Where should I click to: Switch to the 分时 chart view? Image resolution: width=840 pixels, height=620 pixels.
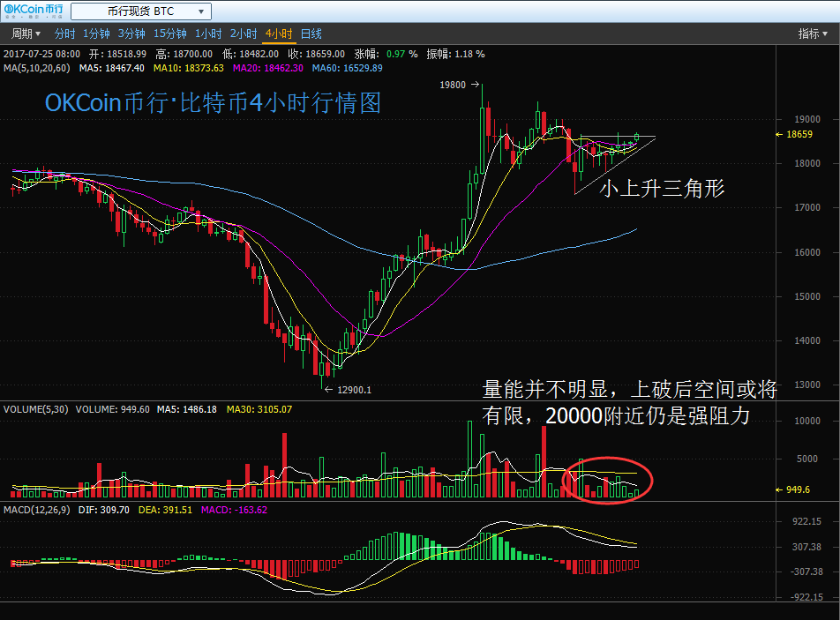[x=64, y=34]
